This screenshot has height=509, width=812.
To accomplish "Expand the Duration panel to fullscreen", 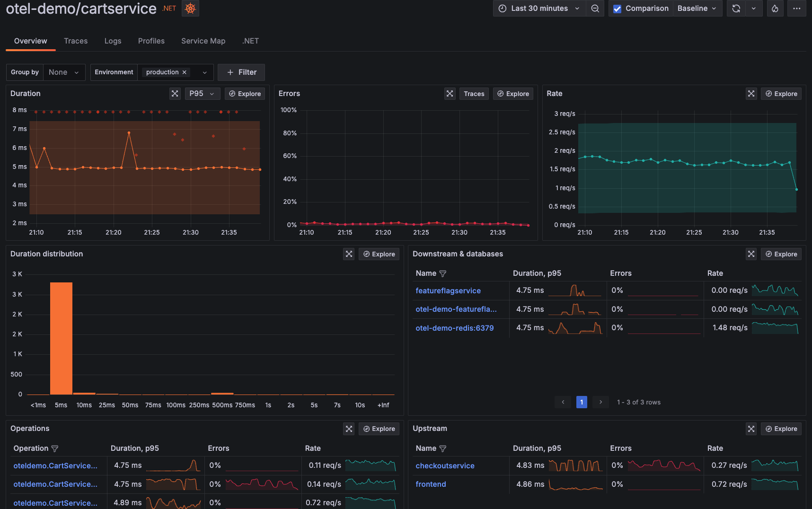I will click(175, 93).
